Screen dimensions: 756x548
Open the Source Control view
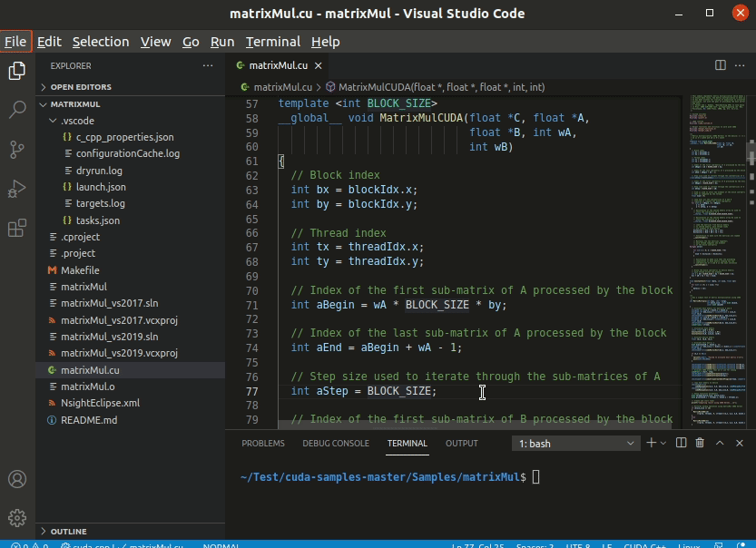pyautogui.click(x=17, y=150)
